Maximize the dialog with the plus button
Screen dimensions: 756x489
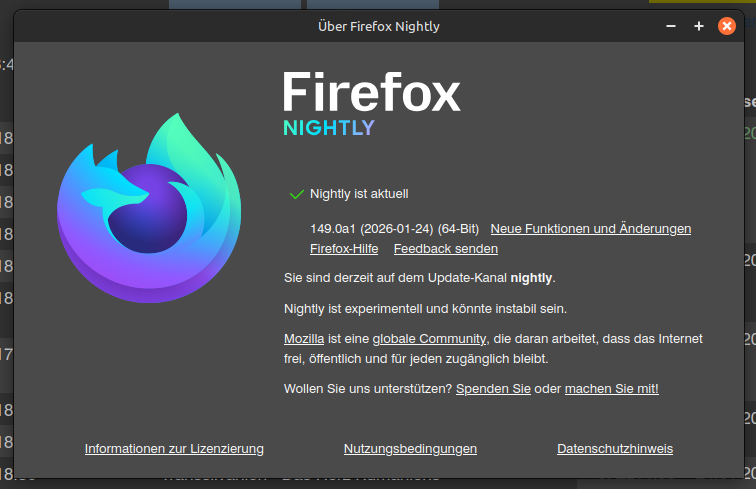click(x=699, y=26)
